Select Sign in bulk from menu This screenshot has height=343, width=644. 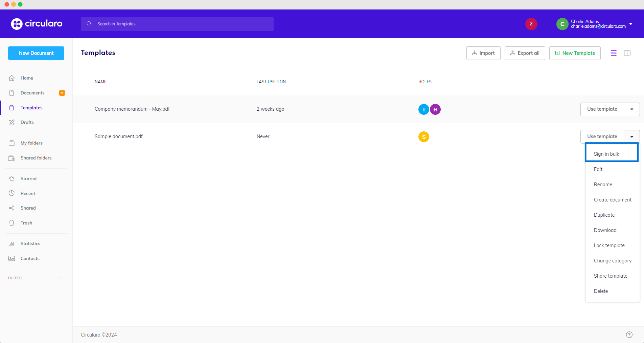(x=606, y=154)
